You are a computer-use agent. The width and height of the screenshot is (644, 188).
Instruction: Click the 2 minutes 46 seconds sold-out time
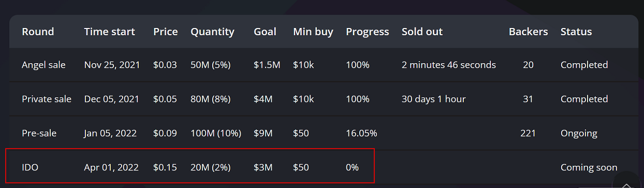pos(449,65)
